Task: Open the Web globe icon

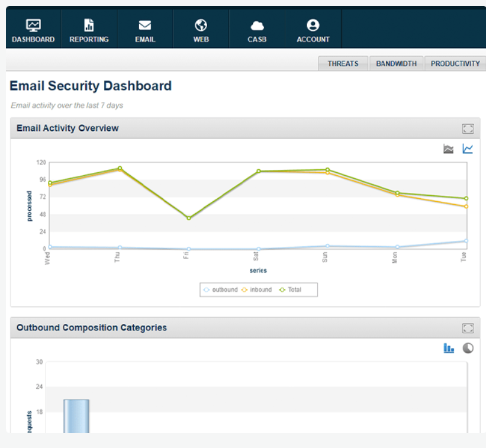Action: [201, 25]
